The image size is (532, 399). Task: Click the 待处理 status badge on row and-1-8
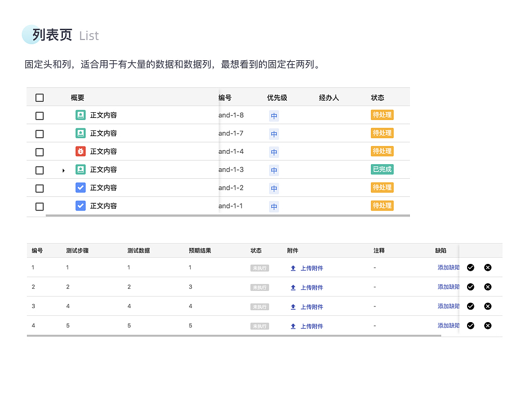(382, 115)
